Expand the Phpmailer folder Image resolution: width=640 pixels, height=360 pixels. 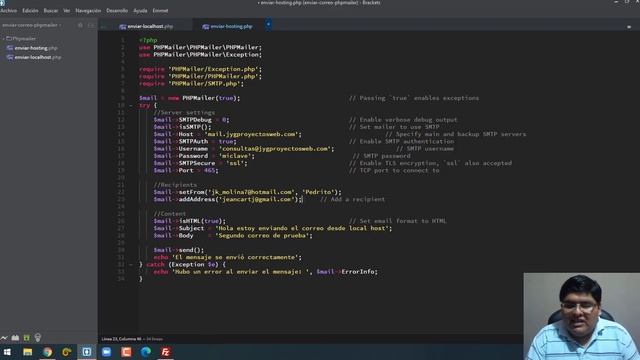tap(20, 38)
